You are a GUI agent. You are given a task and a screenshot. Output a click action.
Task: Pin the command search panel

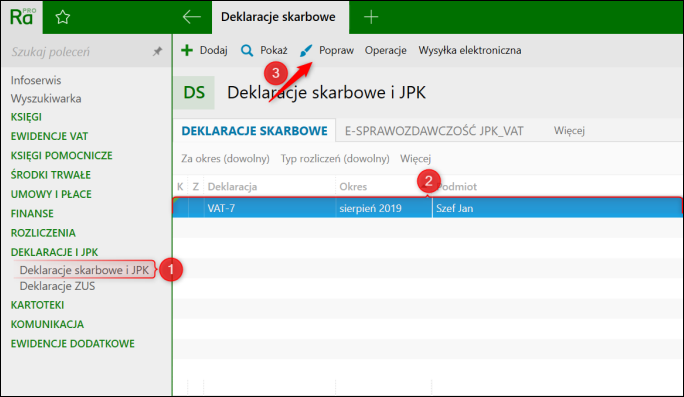(x=157, y=51)
